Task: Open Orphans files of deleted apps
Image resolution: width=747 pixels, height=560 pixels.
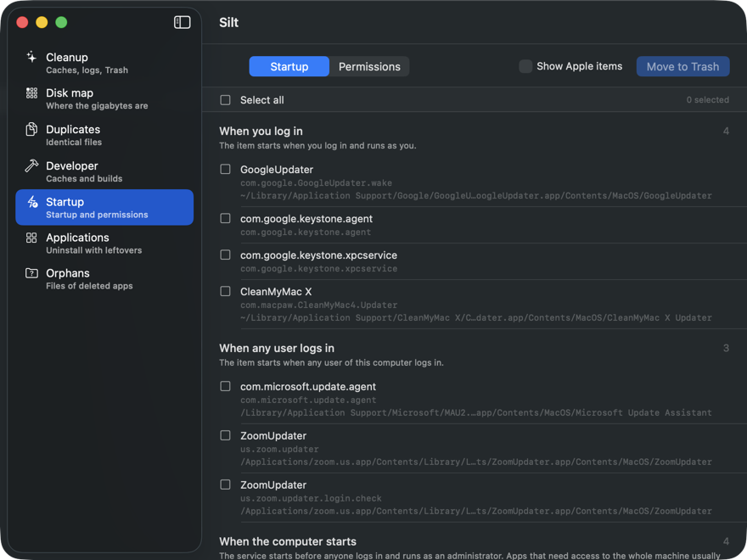Action: coord(104,279)
